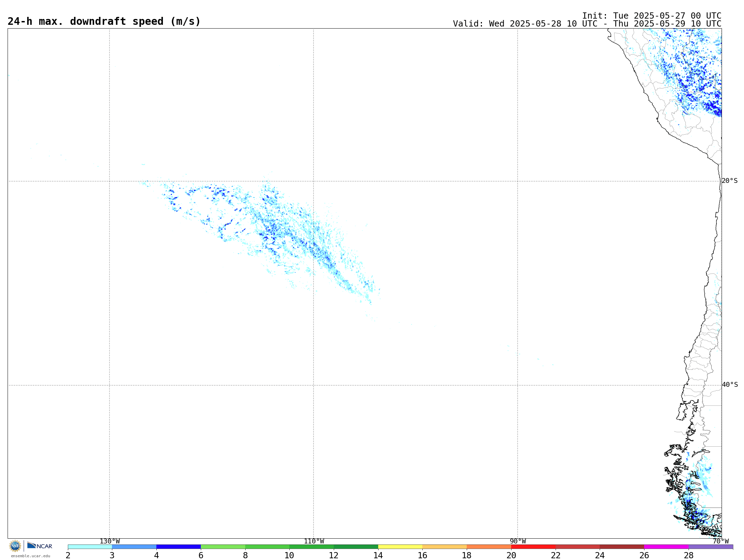Viewport: 744px width, 560px height.
Task: Click the ensemble.ucar.edu text
Action: point(31,556)
